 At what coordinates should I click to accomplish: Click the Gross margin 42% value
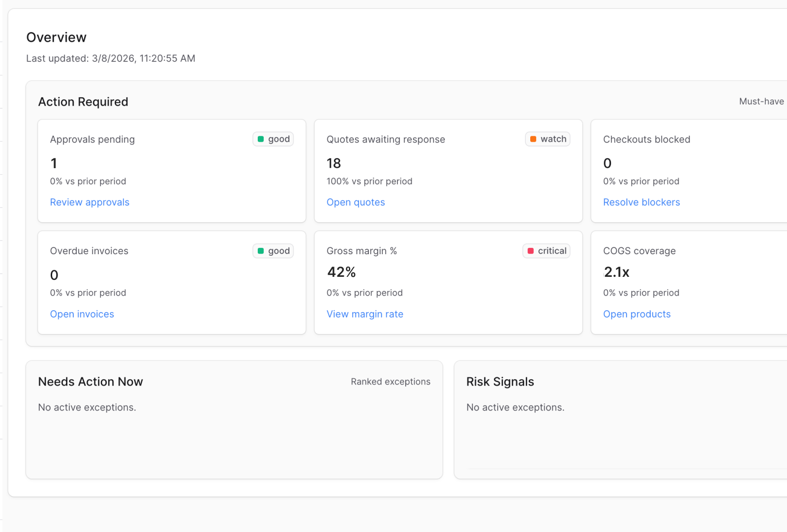coord(341,272)
